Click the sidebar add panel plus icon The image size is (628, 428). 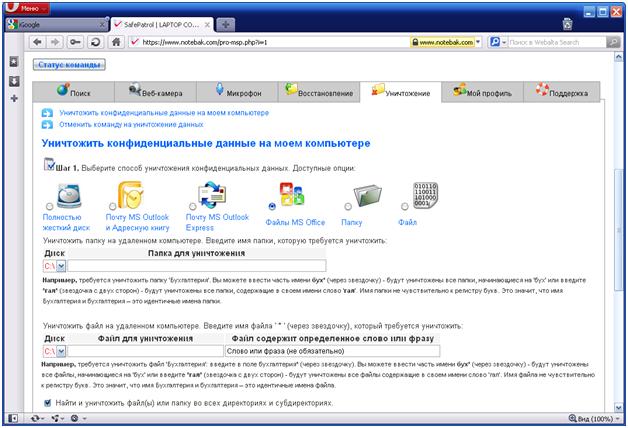pyautogui.click(x=14, y=98)
